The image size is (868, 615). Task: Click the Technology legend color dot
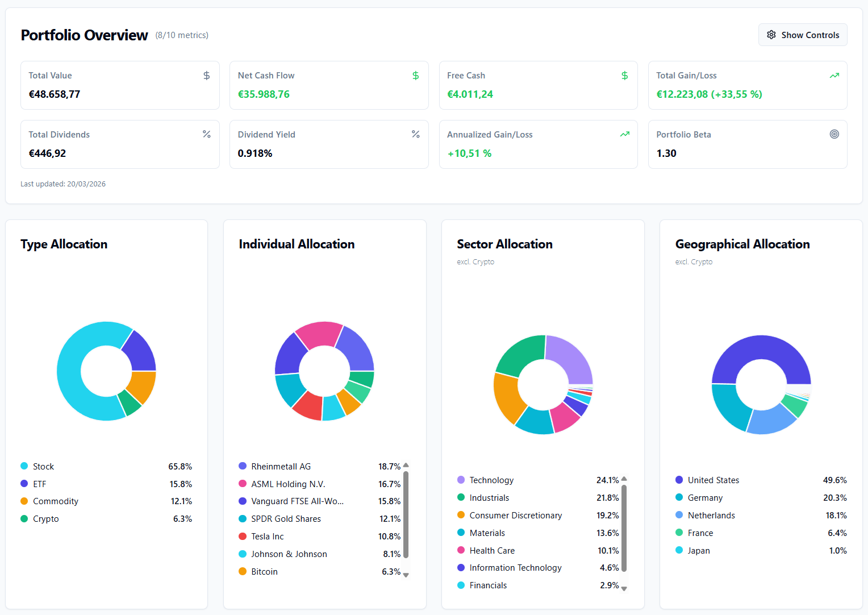461,480
